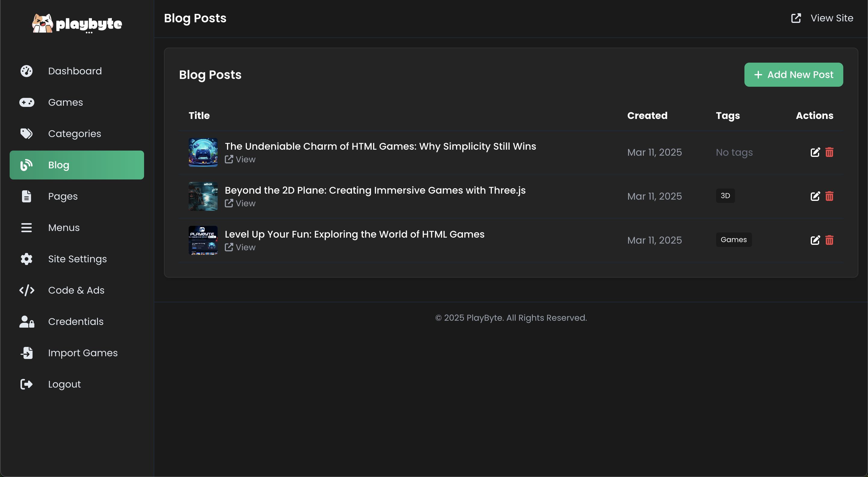868x477 pixels.
Task: Click the Site Settings gear icon
Action: click(x=26, y=259)
